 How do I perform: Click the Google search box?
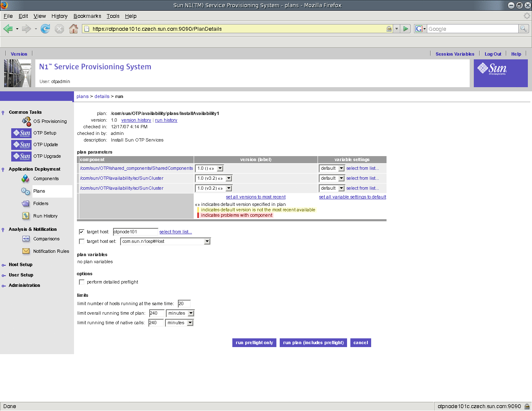coord(473,29)
